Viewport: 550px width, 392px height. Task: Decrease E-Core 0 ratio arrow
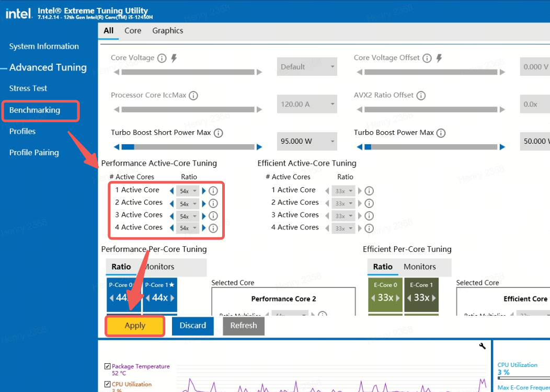click(374, 298)
